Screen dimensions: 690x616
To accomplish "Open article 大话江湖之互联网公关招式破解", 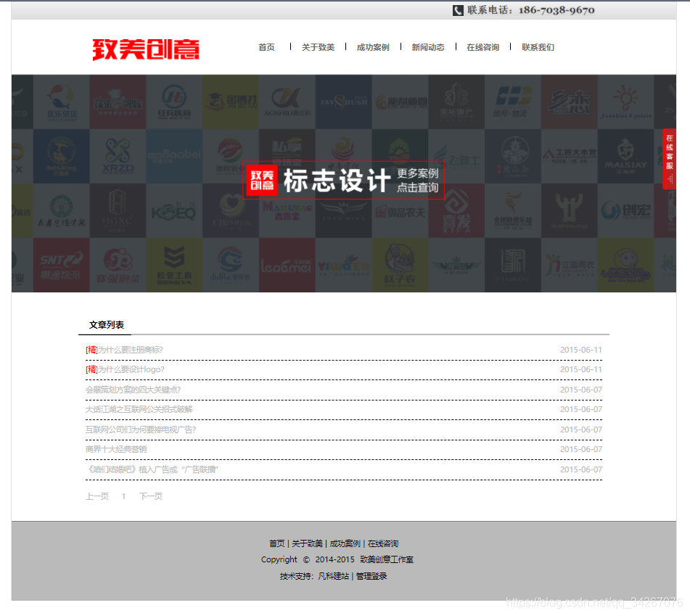I will (x=139, y=409).
